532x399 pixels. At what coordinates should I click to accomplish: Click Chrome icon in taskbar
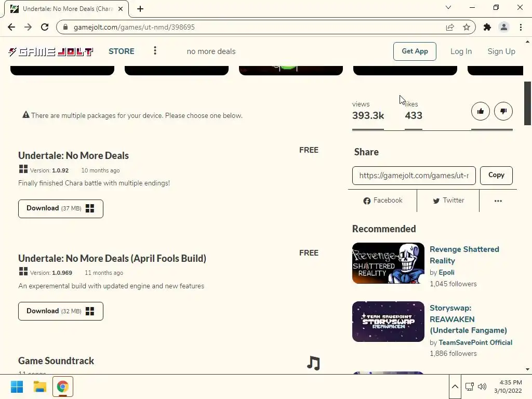click(x=63, y=387)
